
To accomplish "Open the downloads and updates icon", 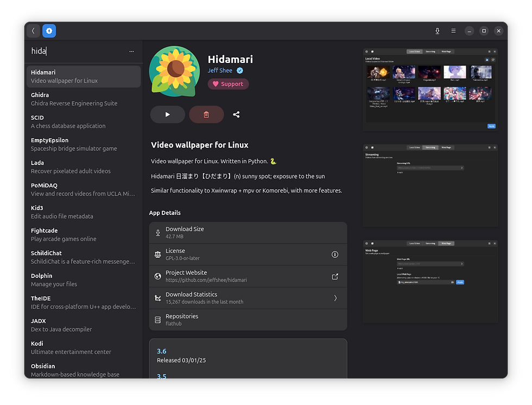I will pos(438,31).
